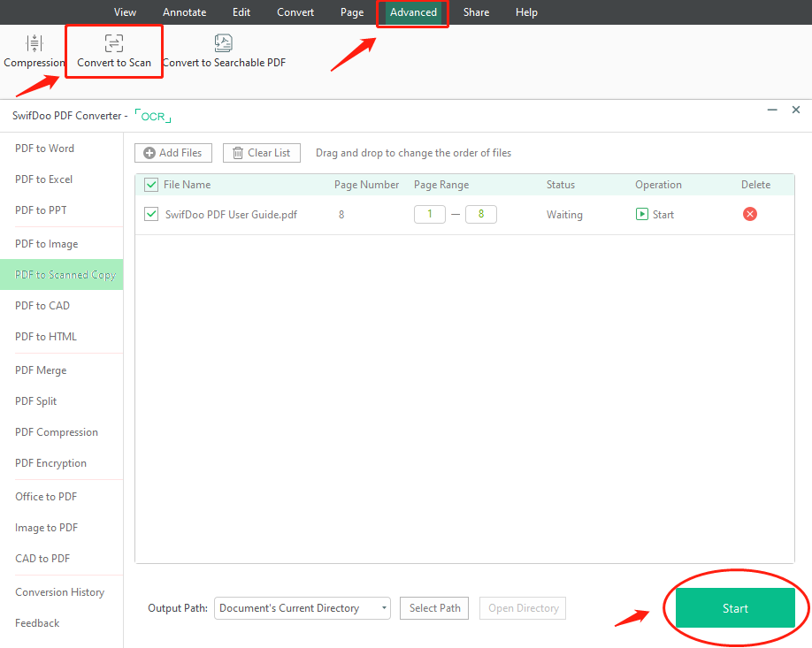
Task: Click the Select Path button
Action: pos(434,608)
